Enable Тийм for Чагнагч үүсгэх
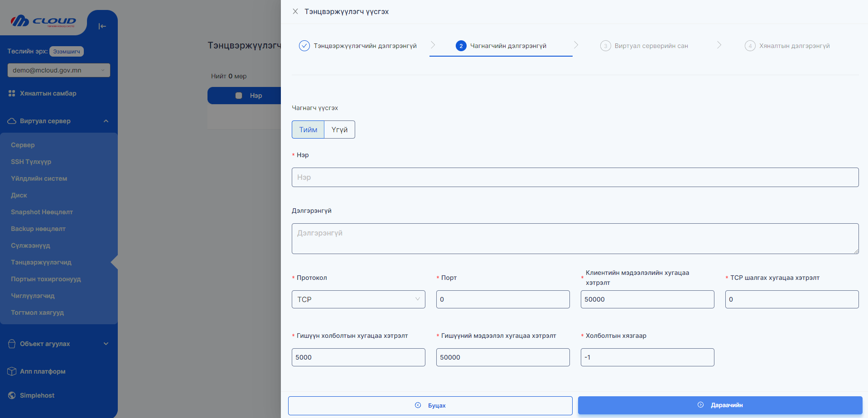 (x=308, y=130)
